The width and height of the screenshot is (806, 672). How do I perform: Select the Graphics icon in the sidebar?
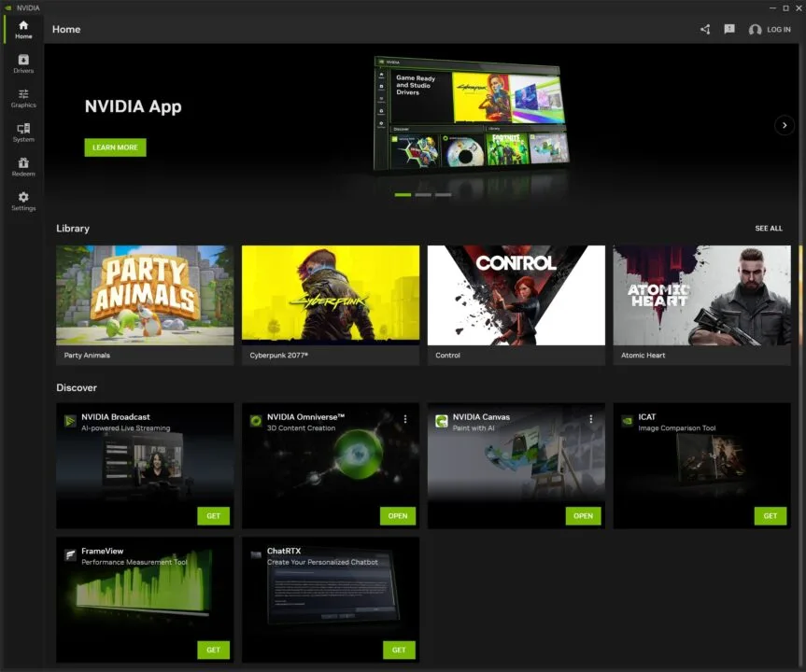tap(22, 98)
